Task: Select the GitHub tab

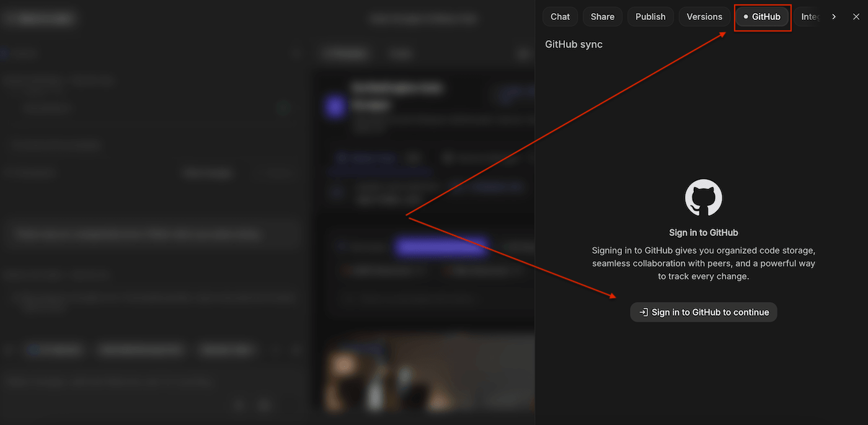Action: point(762,17)
